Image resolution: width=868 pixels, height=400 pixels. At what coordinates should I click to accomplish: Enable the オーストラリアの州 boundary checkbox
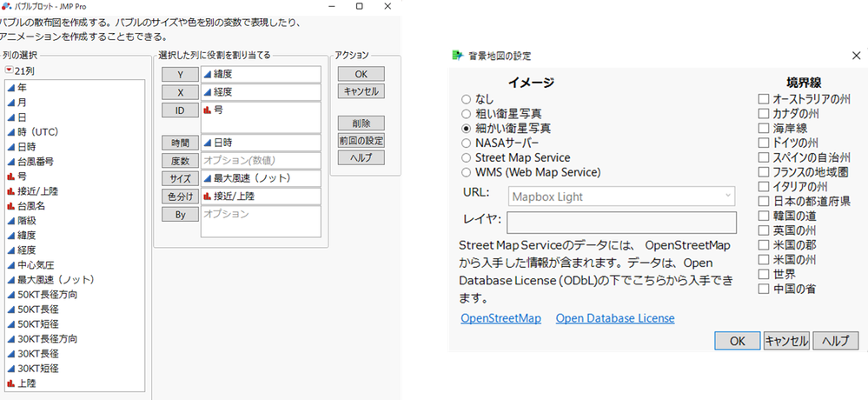764,99
